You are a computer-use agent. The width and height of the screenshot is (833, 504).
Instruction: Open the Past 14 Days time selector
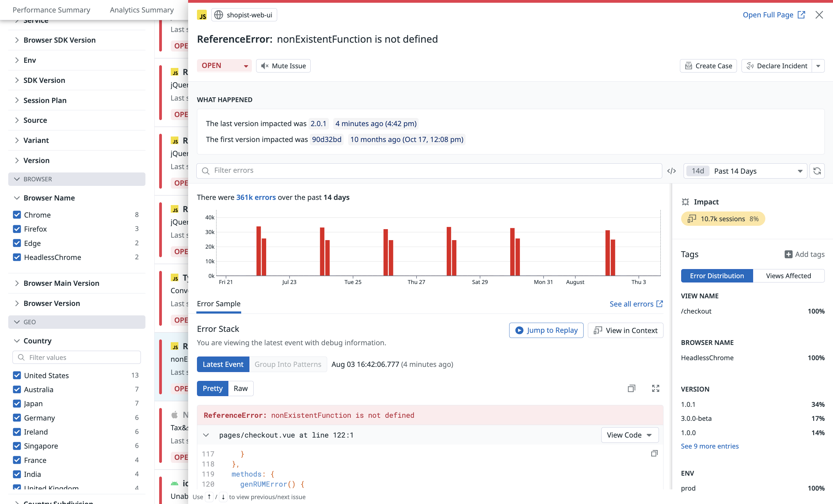(745, 171)
